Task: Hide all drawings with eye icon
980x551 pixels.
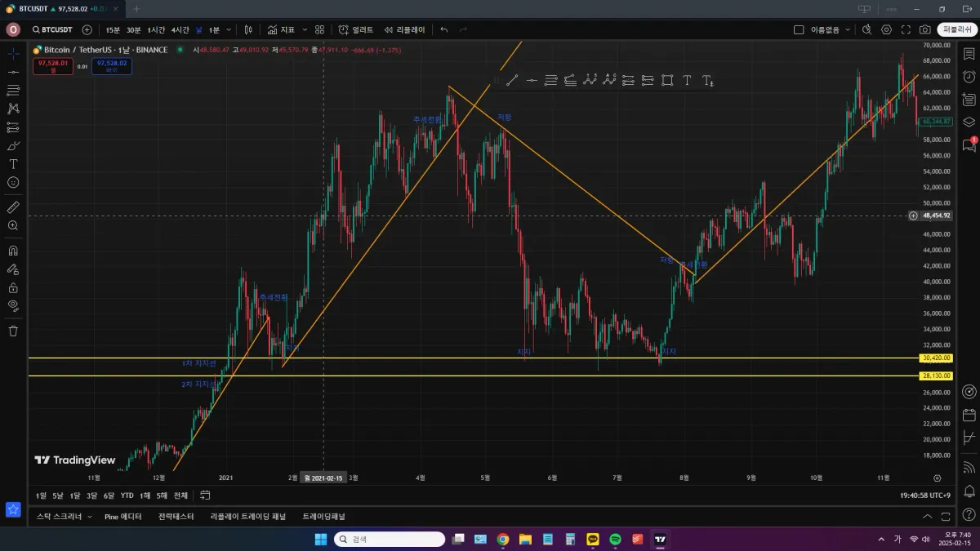Action: 13,305
